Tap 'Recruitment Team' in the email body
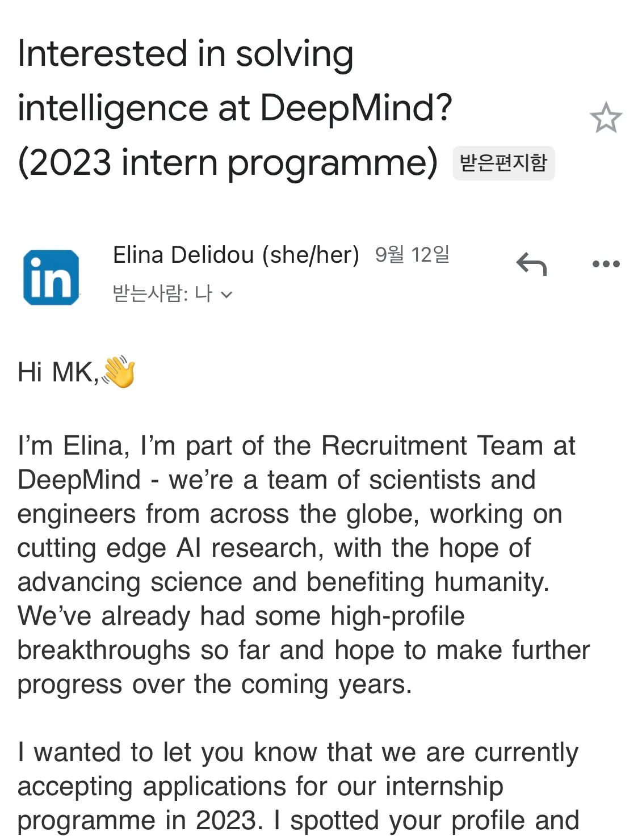Viewport: 642px width, 840px height. click(x=448, y=446)
